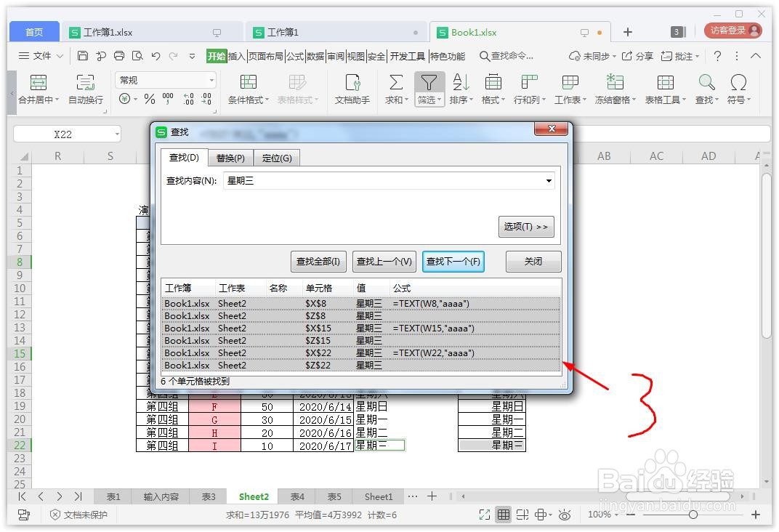Insert a symbol via 符号 icon
Image resolution: width=779 pixels, height=532 pixels.
tap(738, 87)
